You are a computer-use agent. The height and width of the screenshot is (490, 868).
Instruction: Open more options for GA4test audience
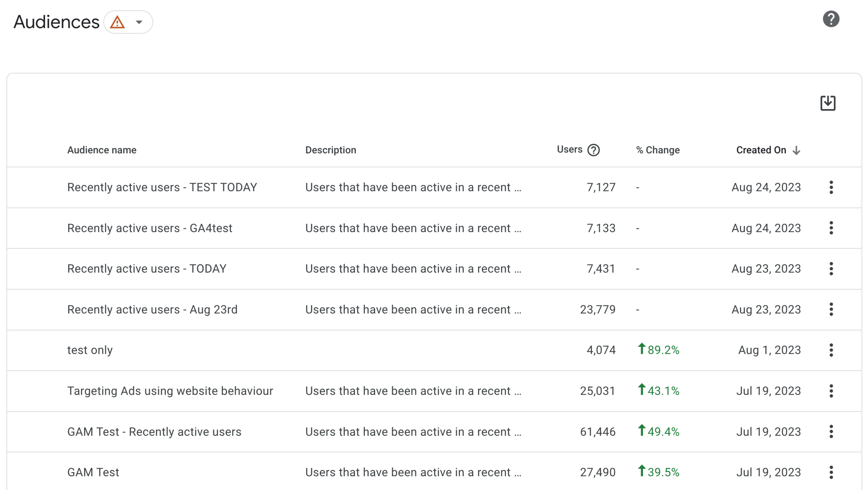831,228
